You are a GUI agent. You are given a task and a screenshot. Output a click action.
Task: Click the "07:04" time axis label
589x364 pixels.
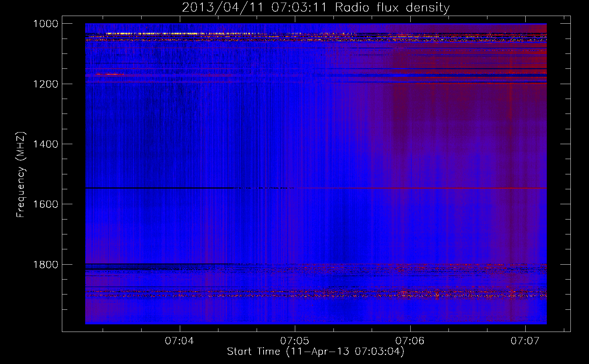179,341
